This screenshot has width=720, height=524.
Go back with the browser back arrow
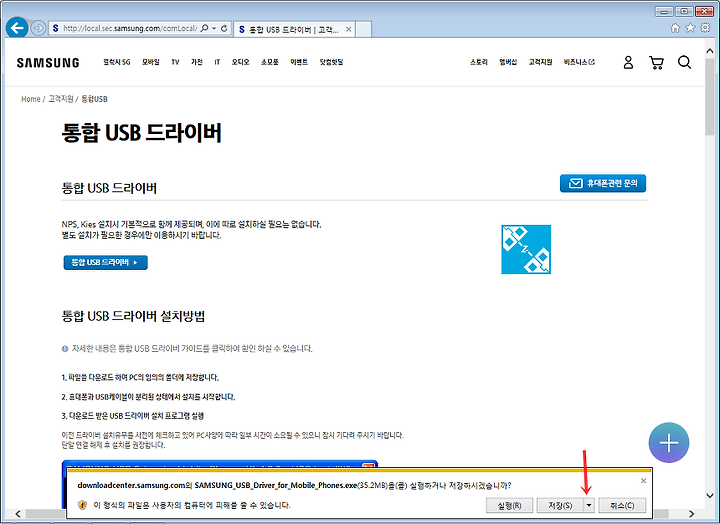click(17, 28)
